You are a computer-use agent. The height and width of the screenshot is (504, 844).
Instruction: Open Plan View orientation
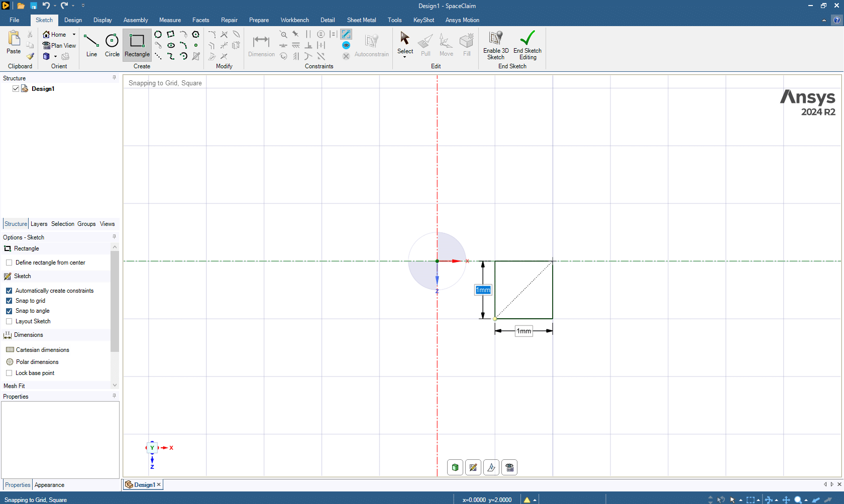[59, 46]
